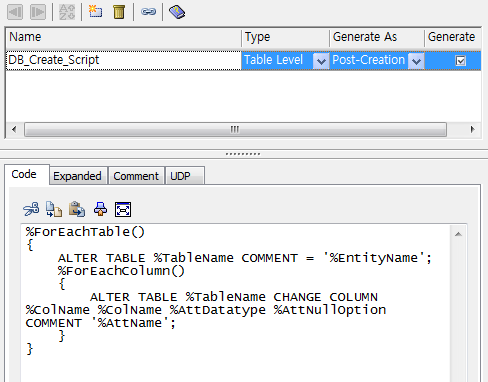Select the DB_Create_Script name cell

(x=123, y=60)
